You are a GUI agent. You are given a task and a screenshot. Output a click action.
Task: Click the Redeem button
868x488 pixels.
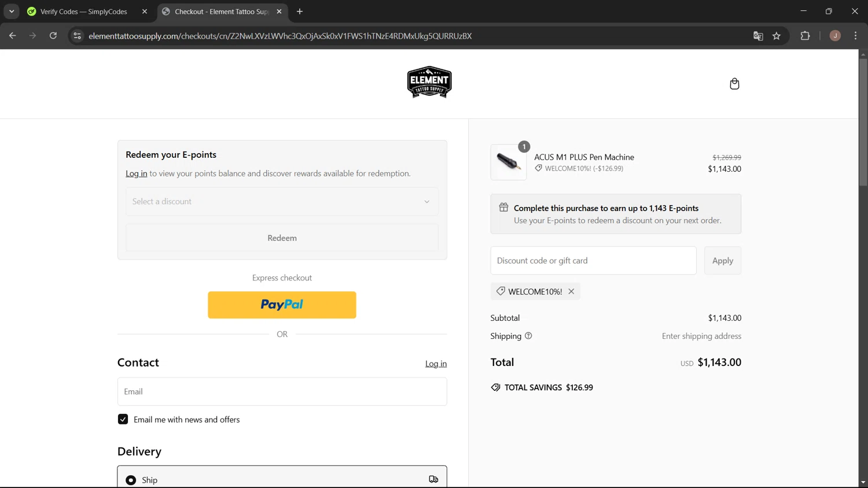[282, 238]
